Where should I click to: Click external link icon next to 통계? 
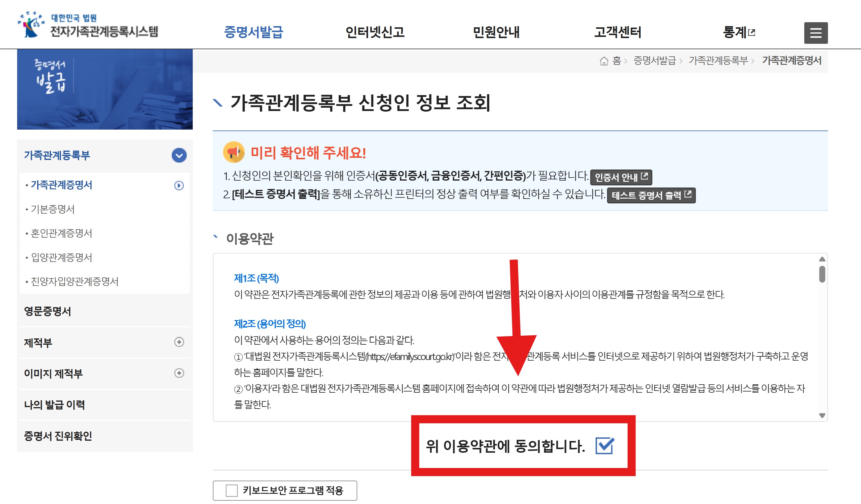(752, 33)
